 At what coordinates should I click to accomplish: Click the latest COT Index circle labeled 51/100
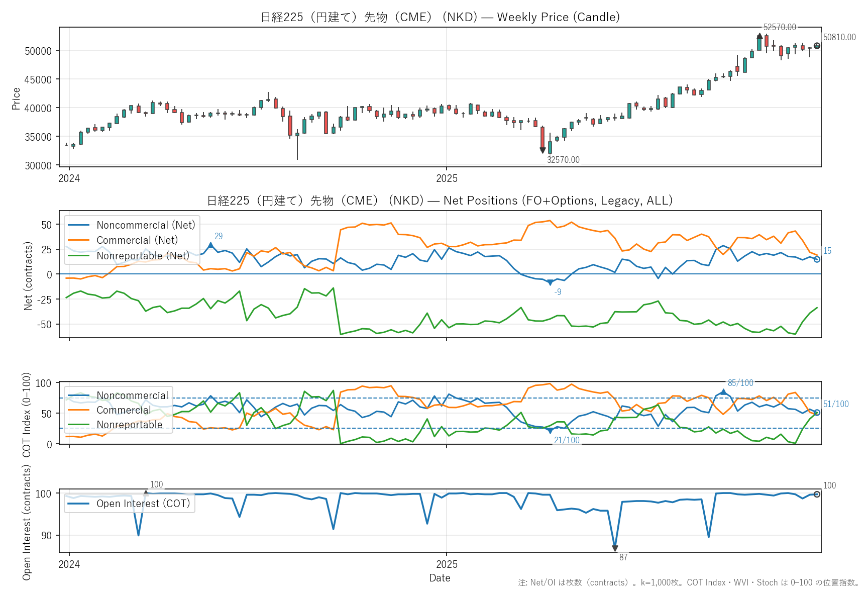click(817, 413)
